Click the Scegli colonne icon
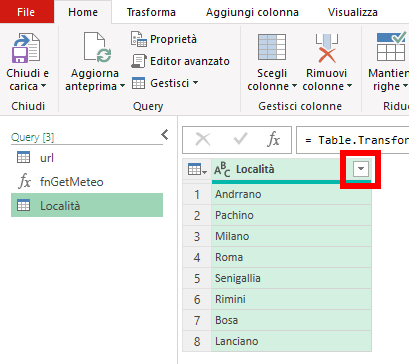 tap(272, 47)
